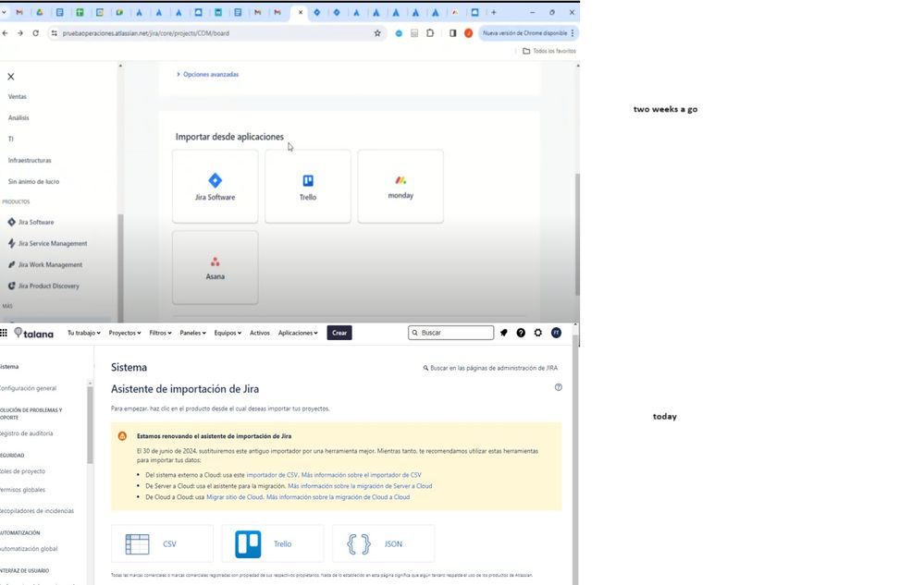
Task: Choose Jira Work Management product
Action: 44,264
